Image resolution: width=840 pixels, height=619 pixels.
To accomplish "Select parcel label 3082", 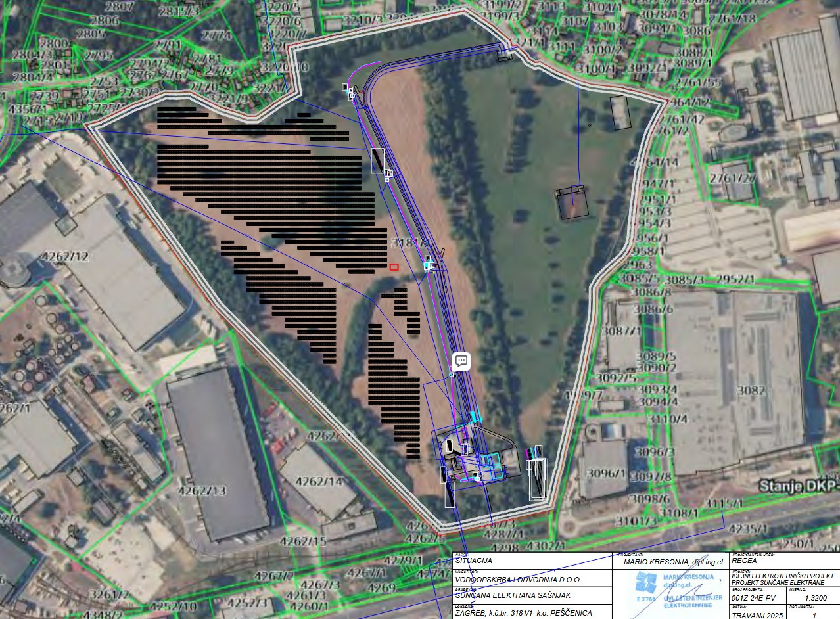I will coord(751,390).
